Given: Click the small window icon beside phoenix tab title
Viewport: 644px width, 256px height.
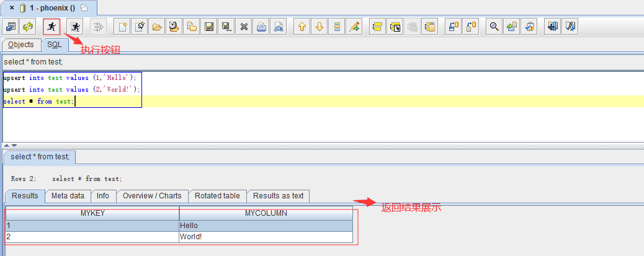Looking at the screenshot, I should tap(84, 8).
